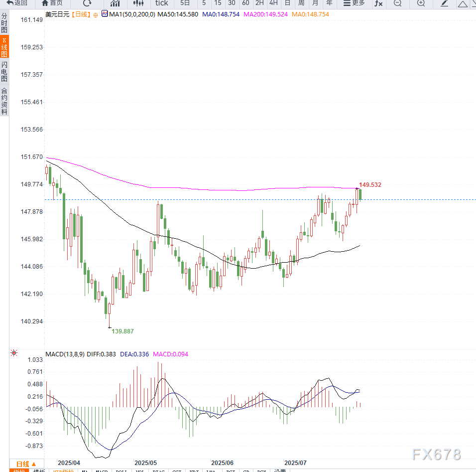Select the candlestick chart type icon
Viewport: 476px width, 472px height.
point(138,3)
